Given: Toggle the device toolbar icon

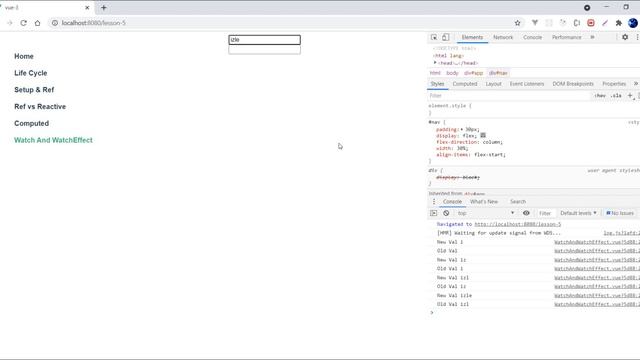Looking at the screenshot, I should pyautogui.click(x=445, y=37).
